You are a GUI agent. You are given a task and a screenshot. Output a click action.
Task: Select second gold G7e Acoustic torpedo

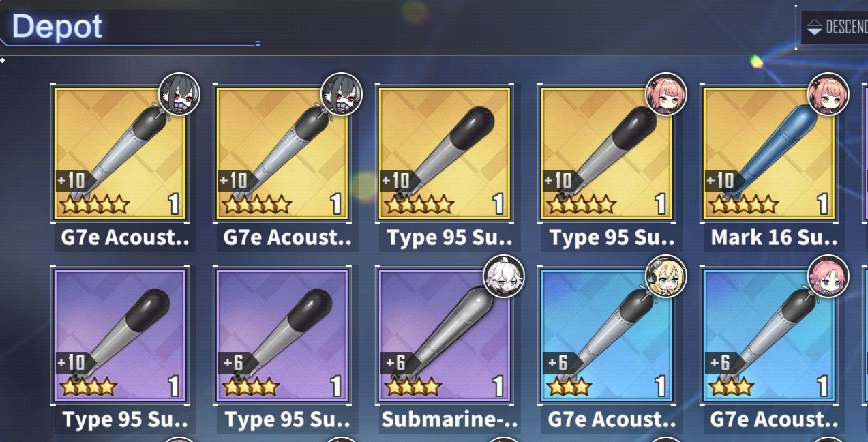point(282,153)
